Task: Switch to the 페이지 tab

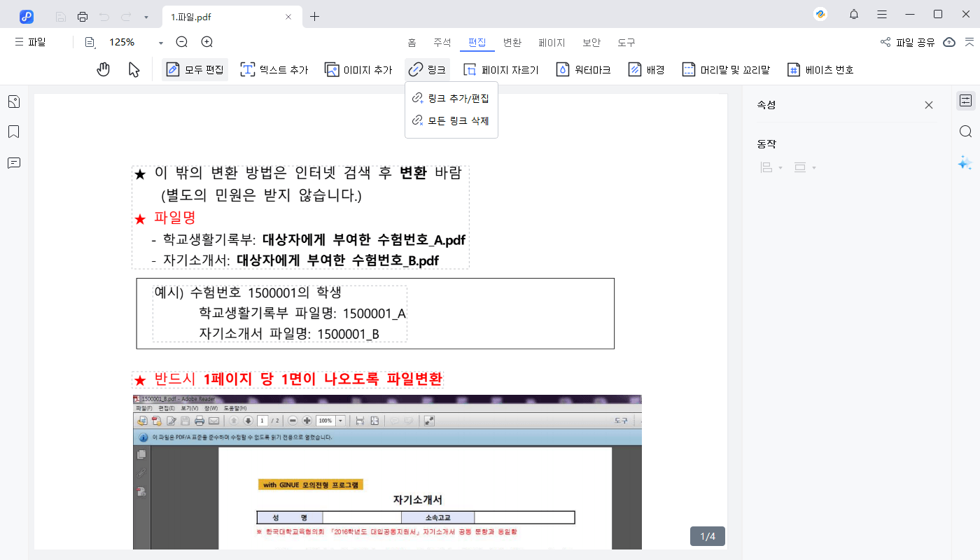Action: point(552,42)
